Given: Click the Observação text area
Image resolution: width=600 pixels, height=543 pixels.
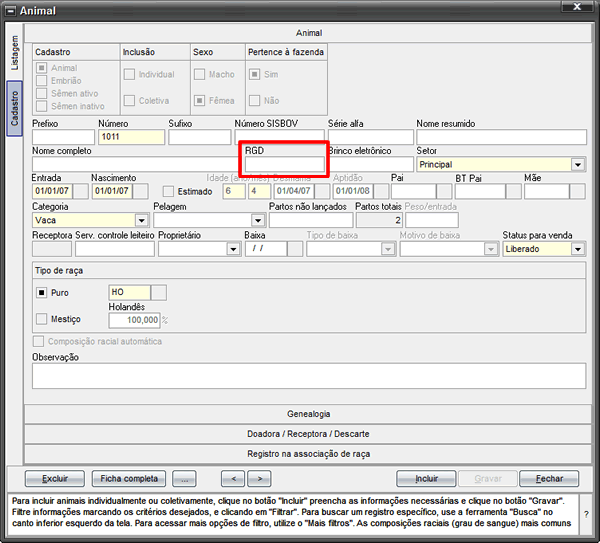Looking at the screenshot, I should point(309,376).
